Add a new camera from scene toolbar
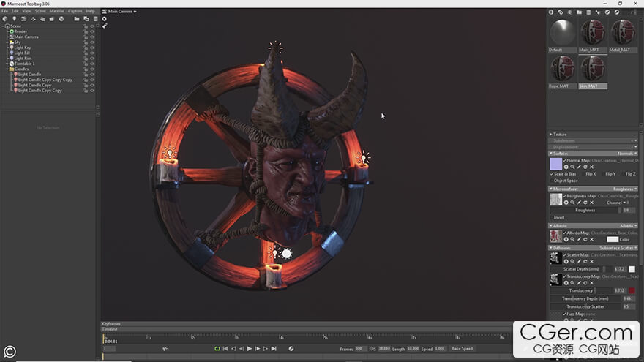This screenshot has width=644, height=362. pos(24,19)
